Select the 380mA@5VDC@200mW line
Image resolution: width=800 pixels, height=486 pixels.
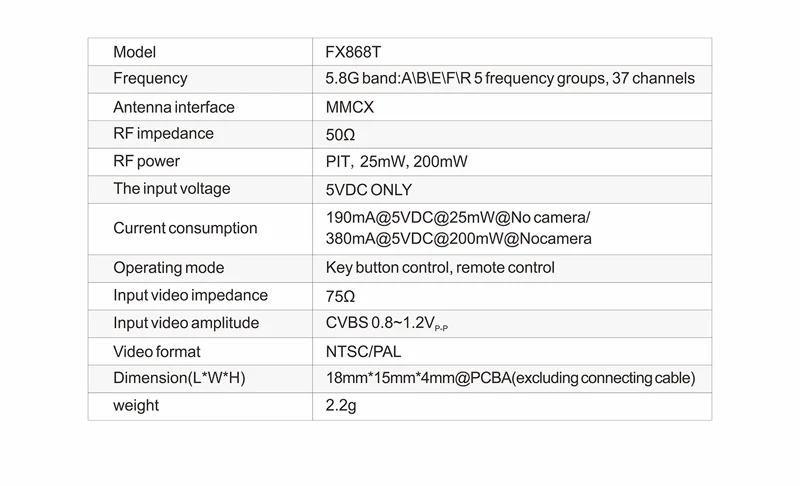click(x=459, y=239)
